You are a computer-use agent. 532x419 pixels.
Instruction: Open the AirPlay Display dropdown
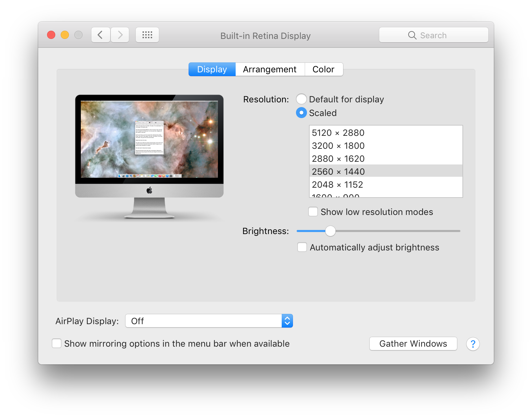click(x=209, y=321)
